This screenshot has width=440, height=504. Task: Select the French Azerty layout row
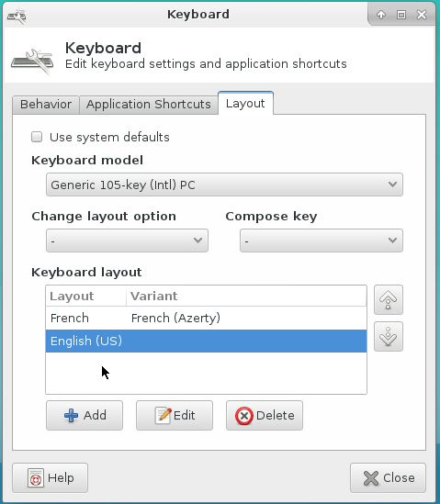point(206,318)
